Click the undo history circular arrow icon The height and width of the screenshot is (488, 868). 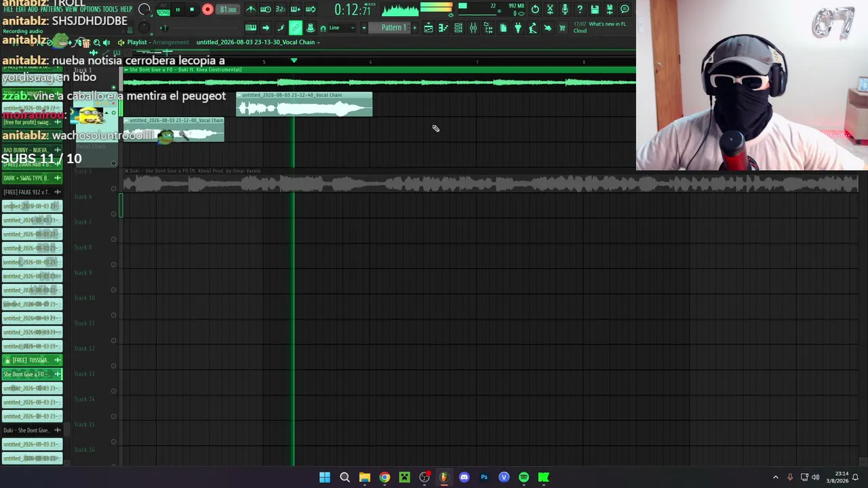pyautogui.click(x=535, y=9)
